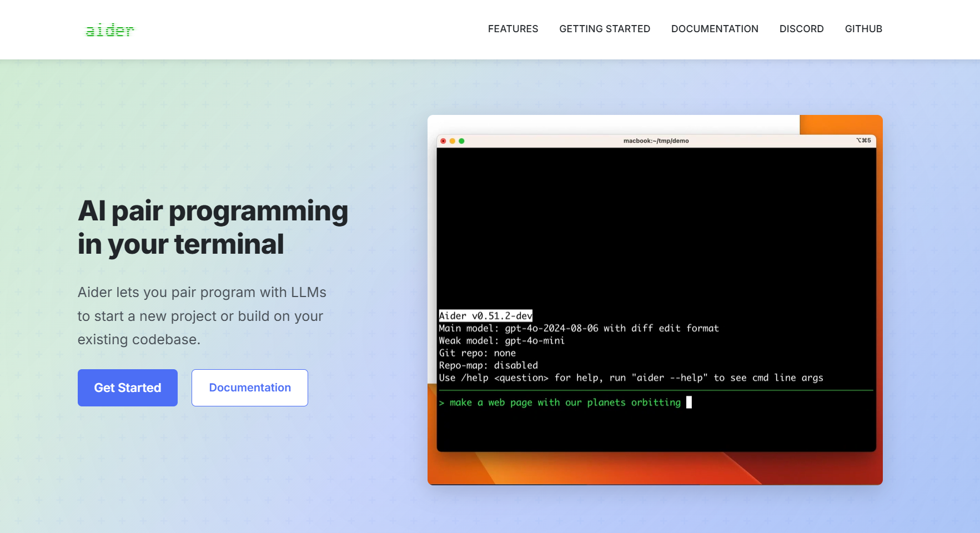The height and width of the screenshot is (533, 980).
Task: Open the Documentation nav item
Action: point(715,29)
